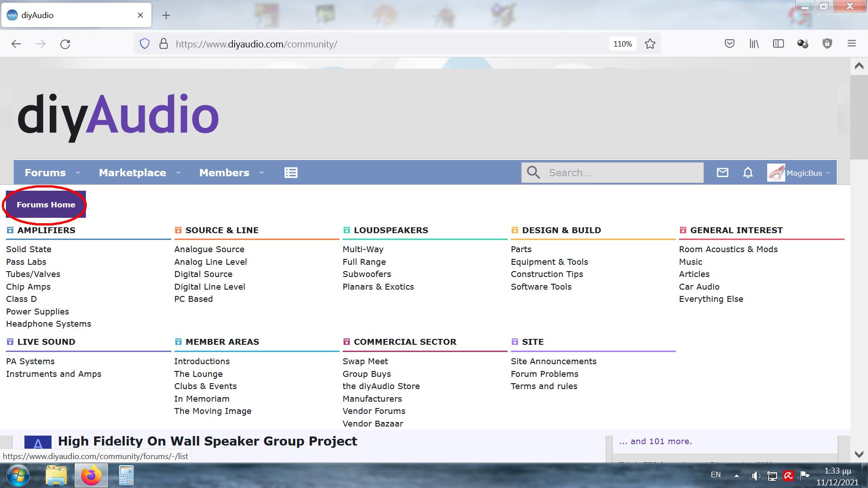Click the 110% zoom level indicator
The image size is (868, 488).
click(x=623, y=44)
